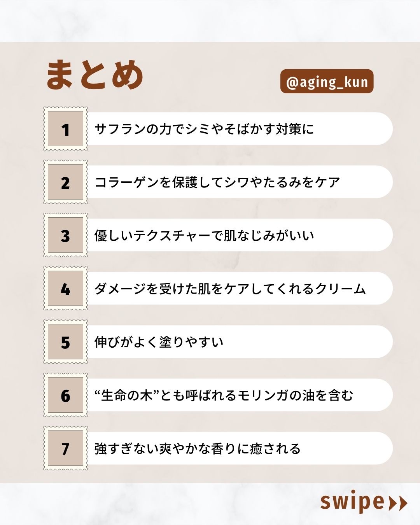
Task: Click the number 5 stamp icon
Action: click(65, 342)
